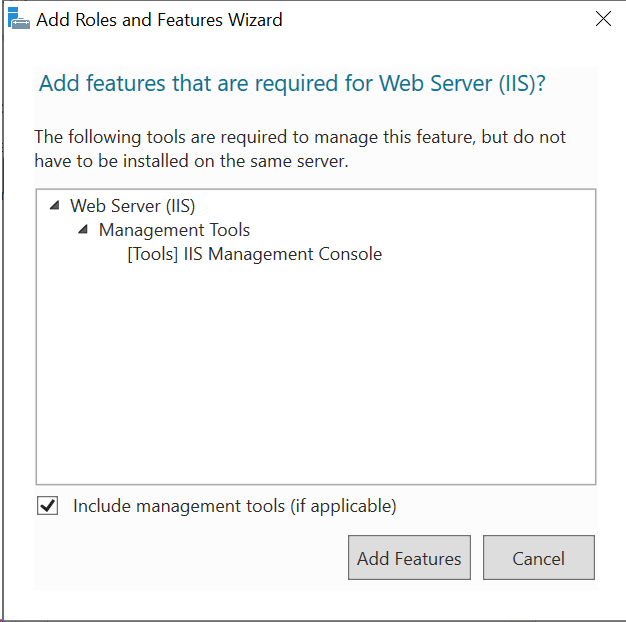This screenshot has width=626, height=622.
Task: Collapse the Management Tools node triangle
Action: tap(83, 230)
